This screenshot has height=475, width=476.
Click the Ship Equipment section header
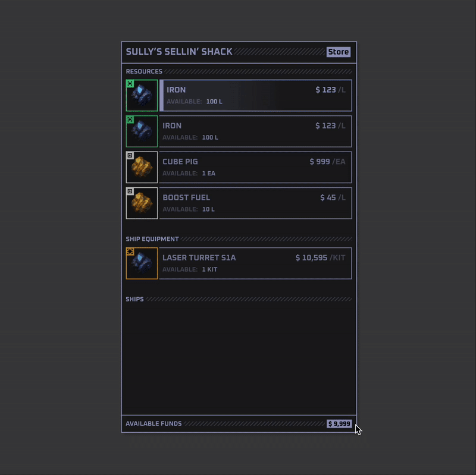[x=152, y=239]
